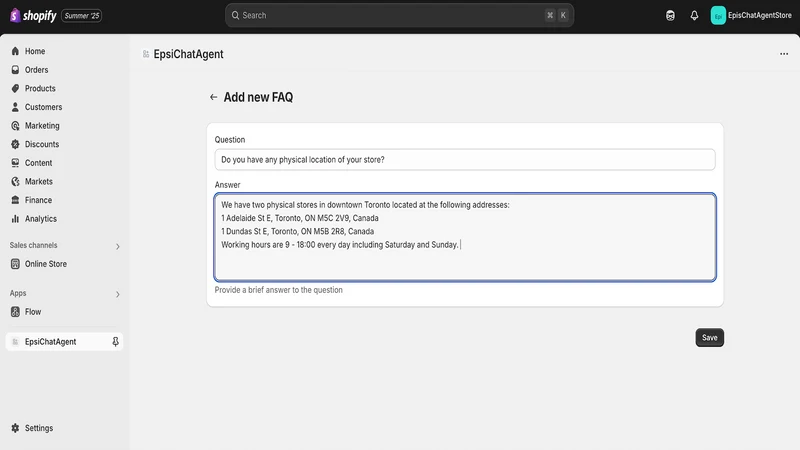This screenshot has height=450, width=800.
Task: Click the 'Working hours are 9 - 18:00' line
Action: (340, 245)
